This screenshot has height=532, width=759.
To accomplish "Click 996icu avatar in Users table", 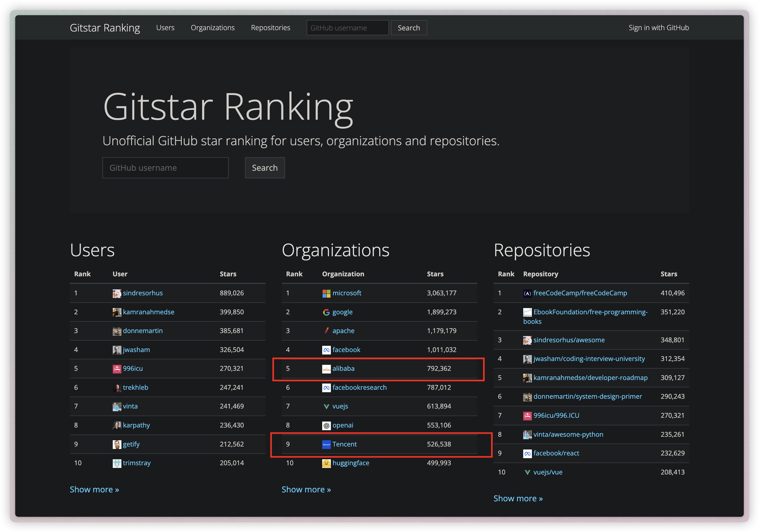I will pyautogui.click(x=117, y=369).
